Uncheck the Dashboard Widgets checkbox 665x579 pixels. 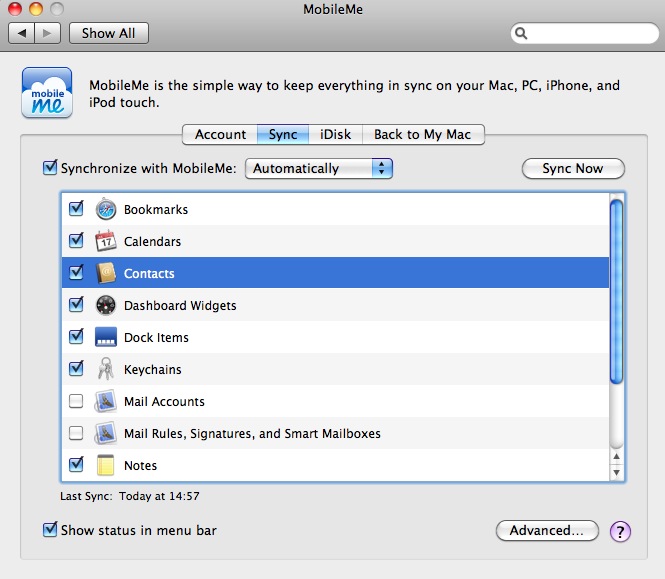click(76, 305)
